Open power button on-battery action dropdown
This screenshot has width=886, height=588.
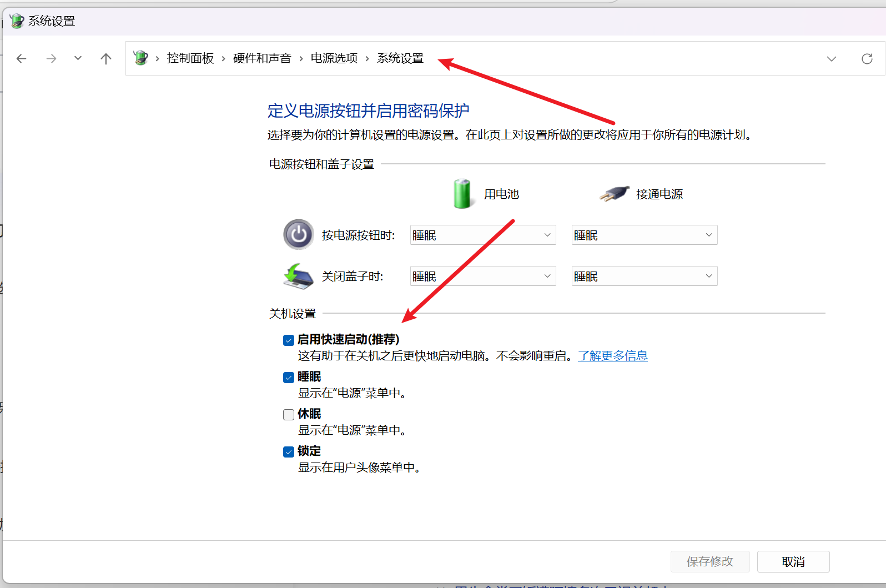(x=483, y=235)
